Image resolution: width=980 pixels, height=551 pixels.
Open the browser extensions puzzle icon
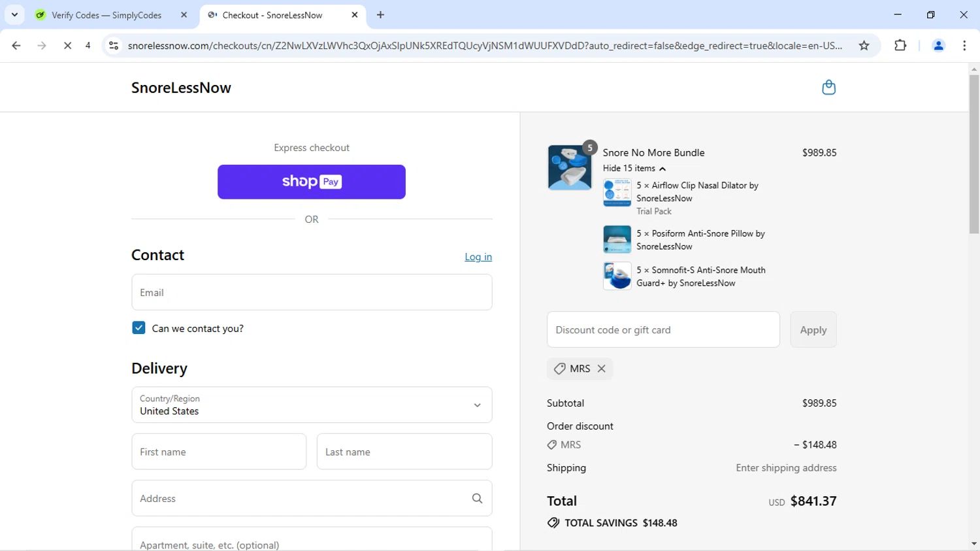(x=900, y=46)
